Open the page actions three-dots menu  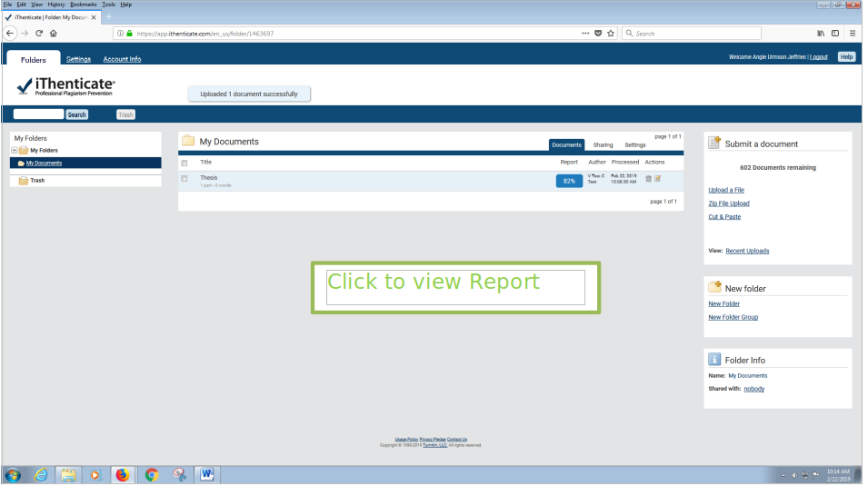(x=584, y=33)
